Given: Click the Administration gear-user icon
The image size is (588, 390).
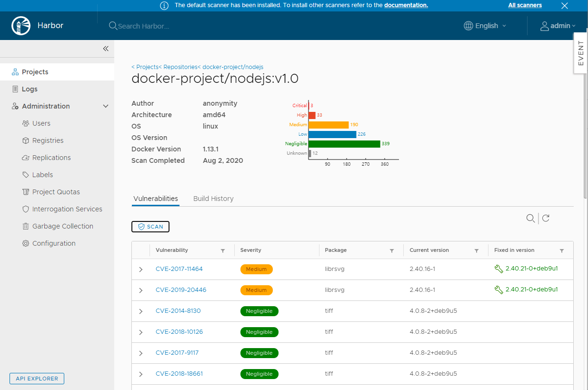Looking at the screenshot, I should (15, 106).
